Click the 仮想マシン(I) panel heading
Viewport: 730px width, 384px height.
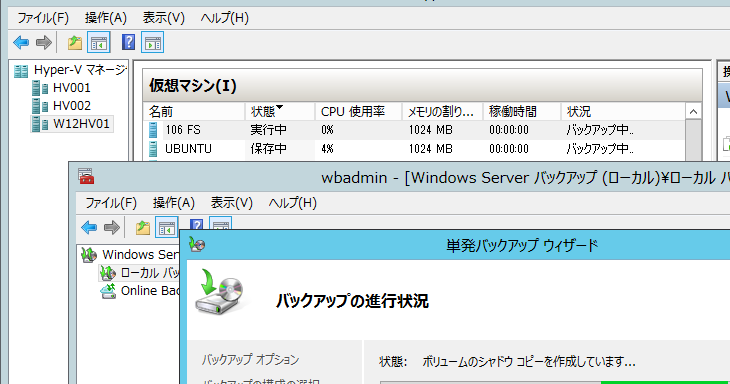(x=193, y=86)
